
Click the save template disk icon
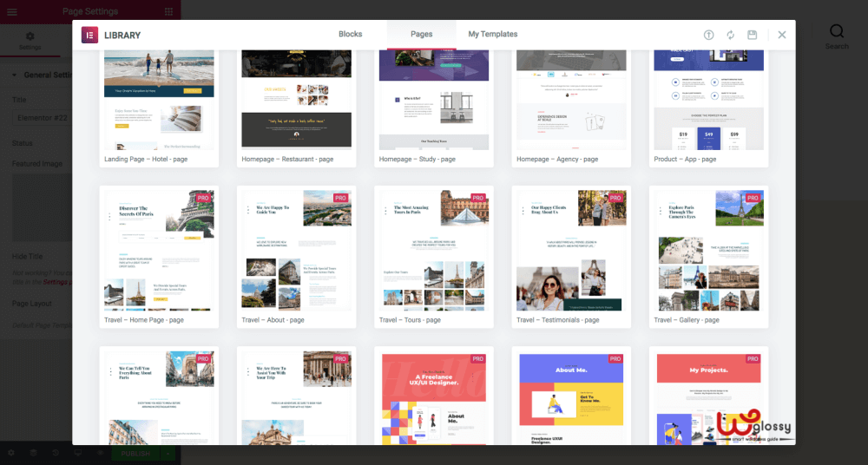coord(753,35)
